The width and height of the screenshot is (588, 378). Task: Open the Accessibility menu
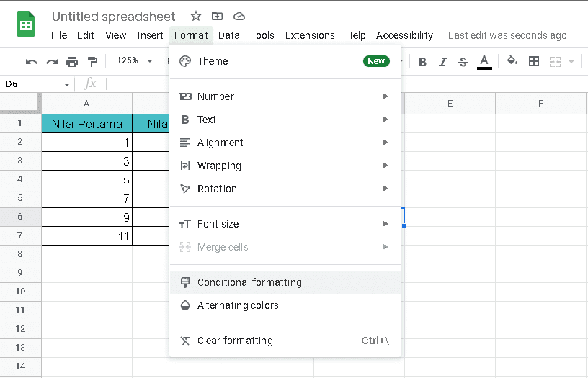(x=404, y=35)
